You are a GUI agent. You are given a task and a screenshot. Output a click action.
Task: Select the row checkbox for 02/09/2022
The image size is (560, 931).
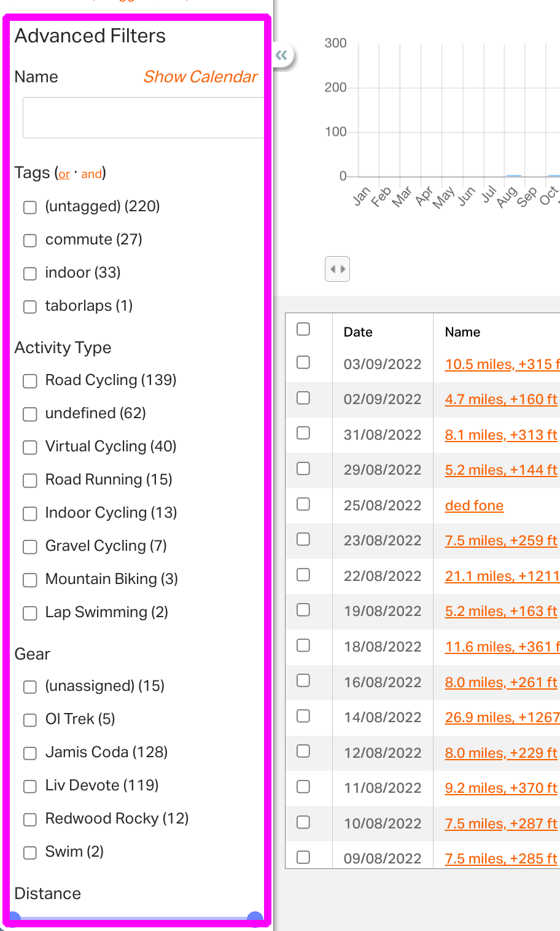click(303, 398)
